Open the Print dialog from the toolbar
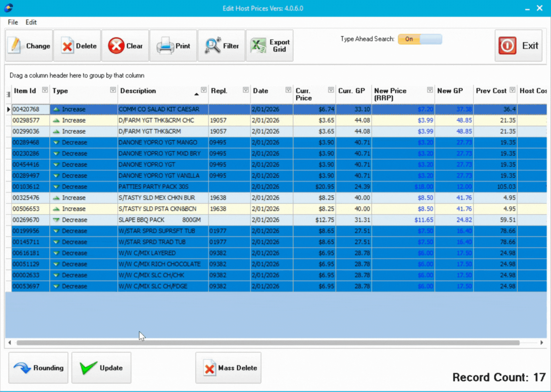 click(173, 45)
